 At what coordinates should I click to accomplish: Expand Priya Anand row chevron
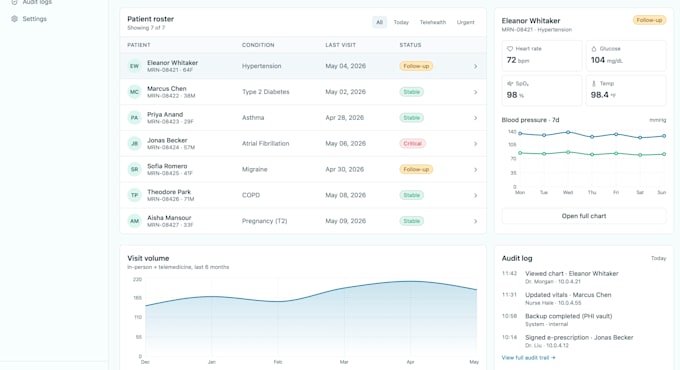[475, 118]
